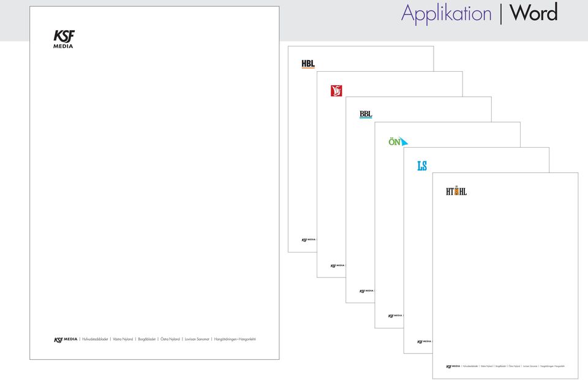Click the HBL logo on the first letterhead
The width and height of the screenshot is (588, 380).
[x=308, y=64]
